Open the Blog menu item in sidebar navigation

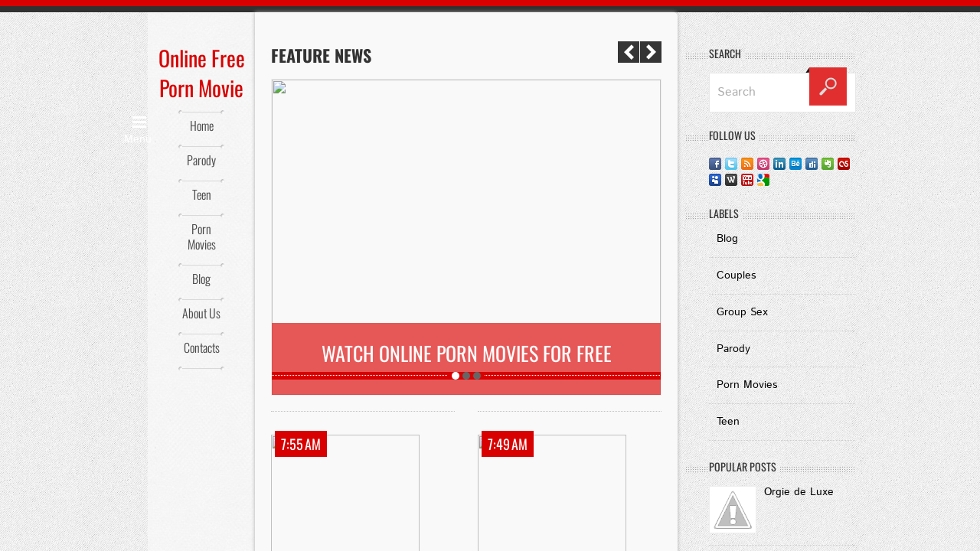(x=201, y=279)
